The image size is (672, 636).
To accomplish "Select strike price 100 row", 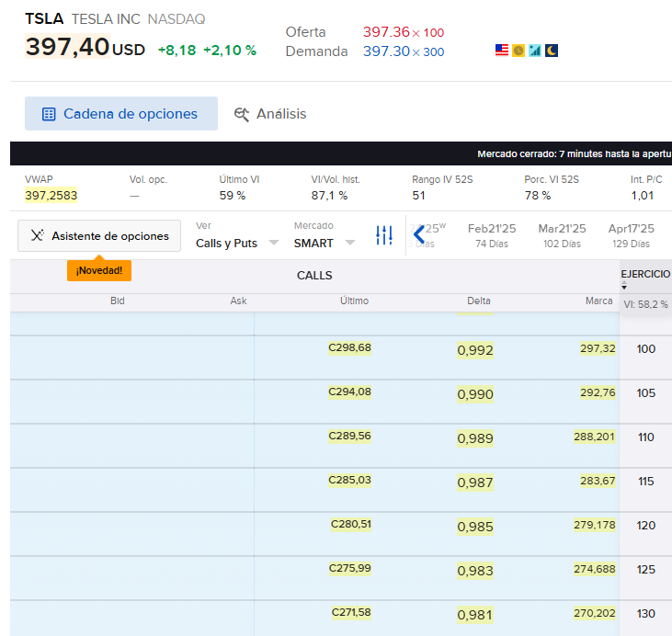I will click(646, 349).
